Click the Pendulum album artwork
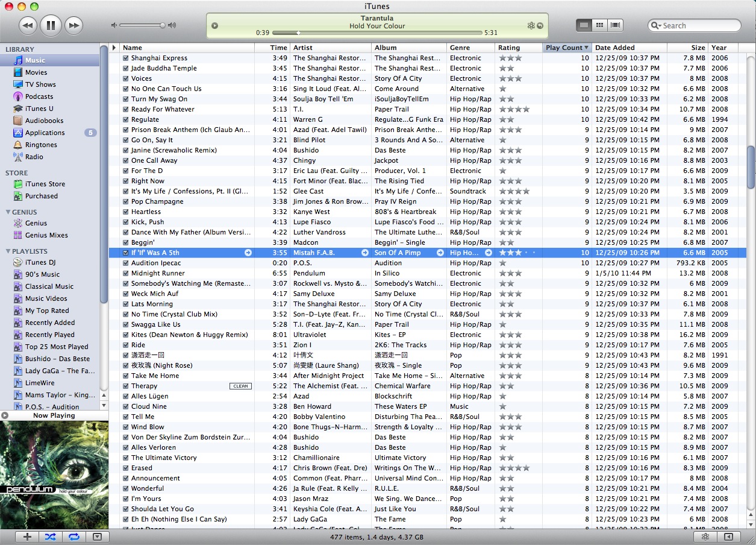The width and height of the screenshot is (756, 545). click(54, 475)
